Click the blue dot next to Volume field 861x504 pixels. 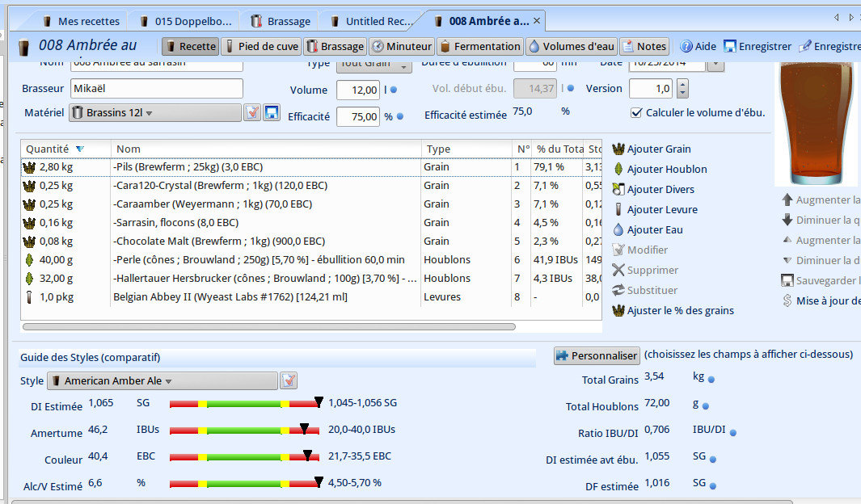[x=393, y=90]
